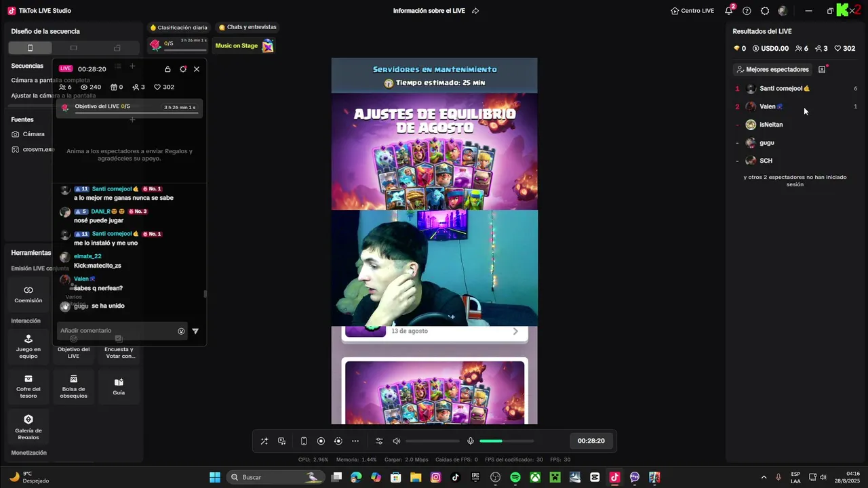Click DANI_R username in chat
Image resolution: width=868 pixels, height=488 pixels.
coord(100,211)
